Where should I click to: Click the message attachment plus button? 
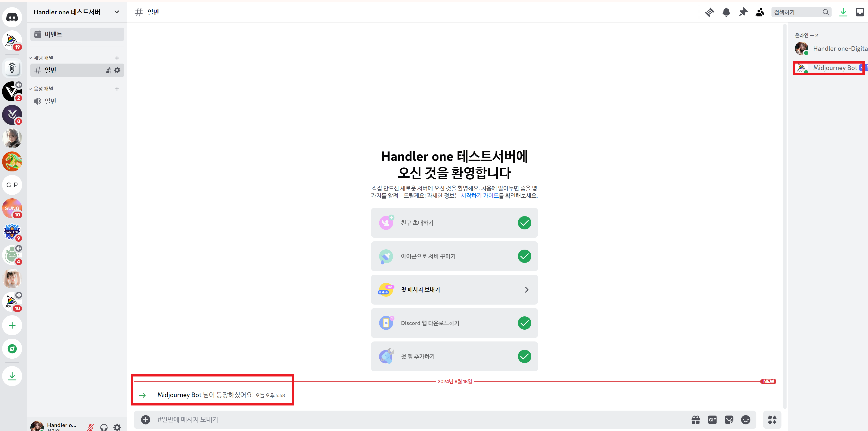pos(145,420)
